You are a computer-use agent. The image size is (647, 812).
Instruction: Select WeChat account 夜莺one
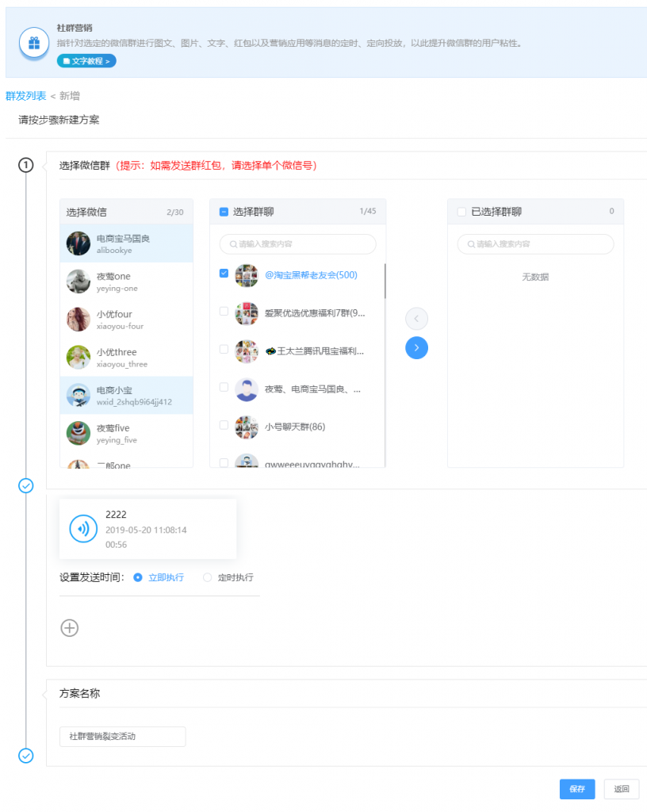(x=126, y=282)
